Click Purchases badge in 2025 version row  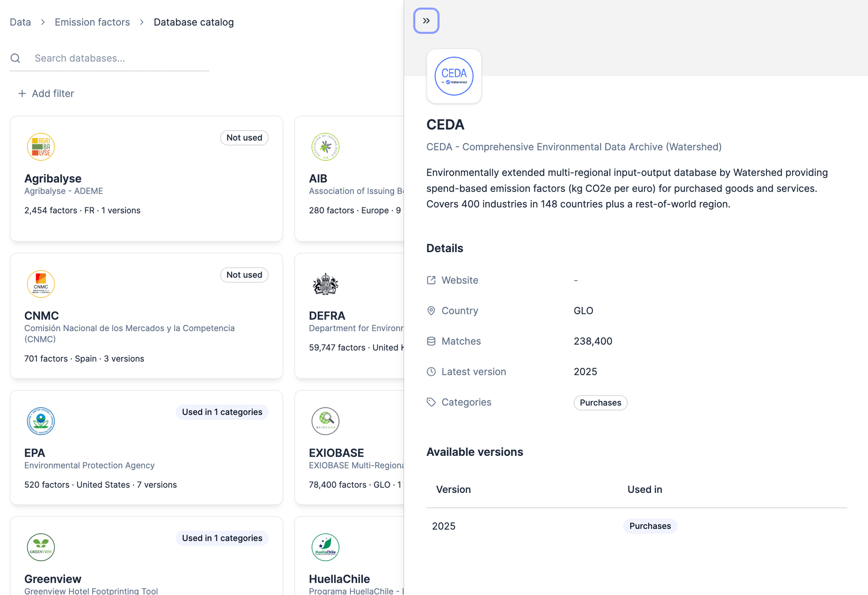pos(650,526)
